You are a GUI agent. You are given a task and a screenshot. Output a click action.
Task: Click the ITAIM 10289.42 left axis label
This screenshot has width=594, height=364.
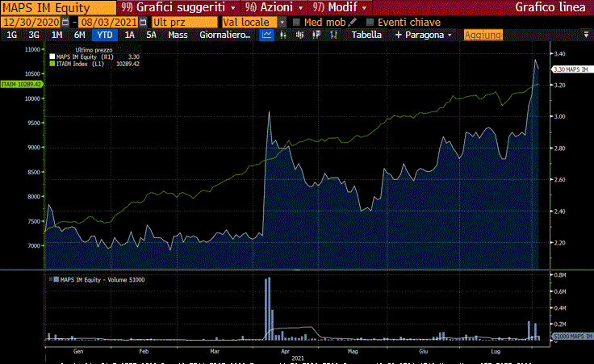21,85
